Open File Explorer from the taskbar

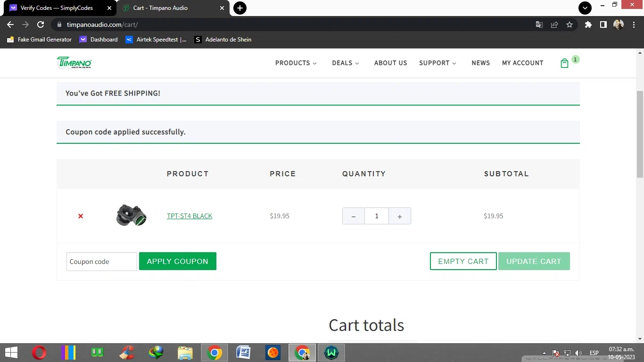coord(185,352)
